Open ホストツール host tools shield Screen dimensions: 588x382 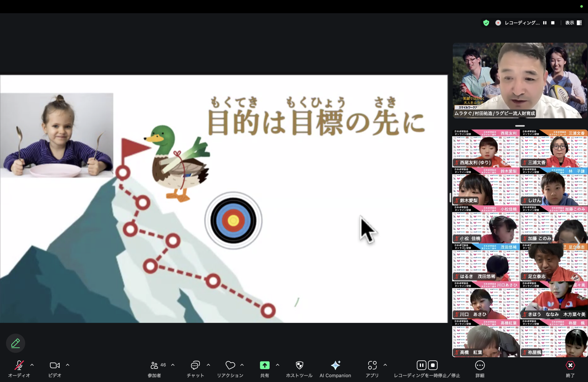click(x=299, y=365)
